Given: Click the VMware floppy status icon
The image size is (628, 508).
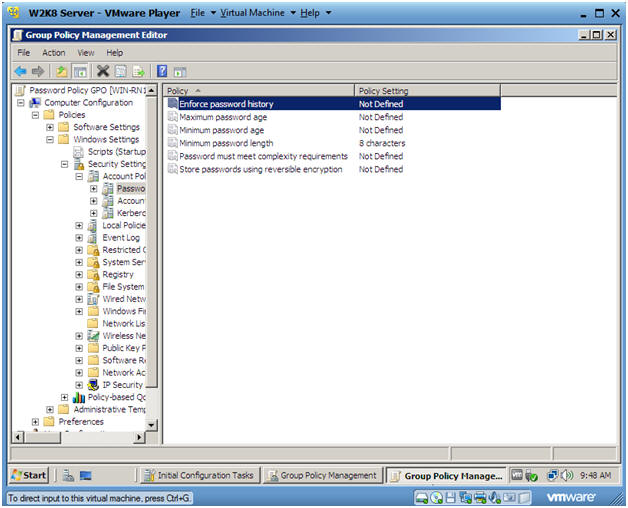Looking at the screenshot, I should pos(451,498).
